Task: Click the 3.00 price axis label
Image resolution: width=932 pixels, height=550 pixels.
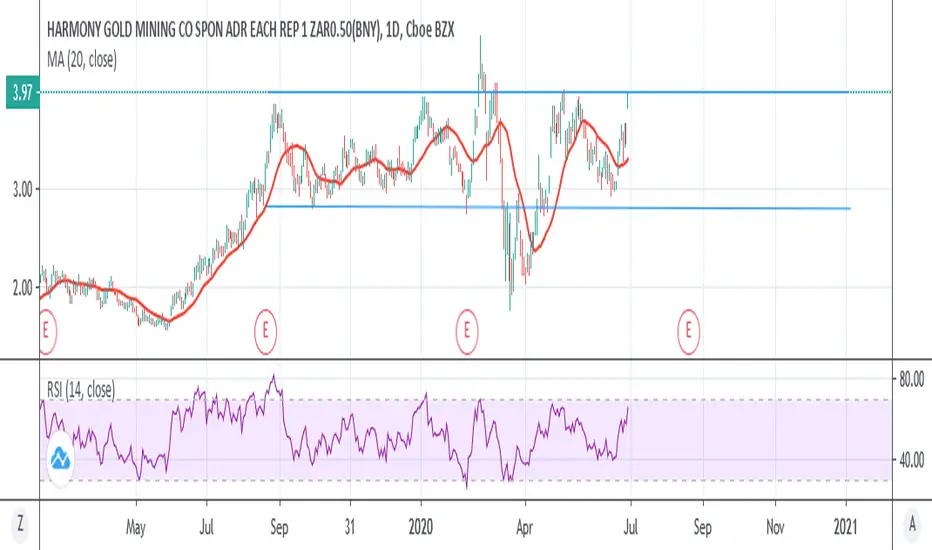Action: (23, 190)
